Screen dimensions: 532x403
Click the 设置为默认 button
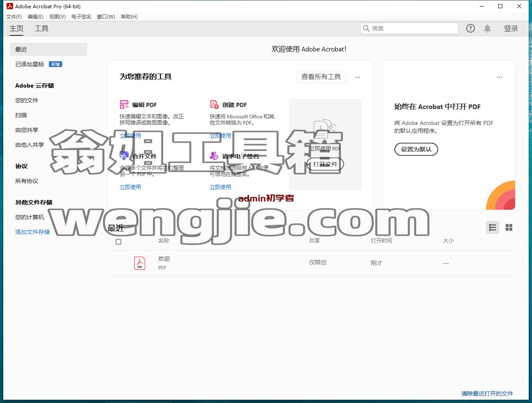[x=416, y=149]
